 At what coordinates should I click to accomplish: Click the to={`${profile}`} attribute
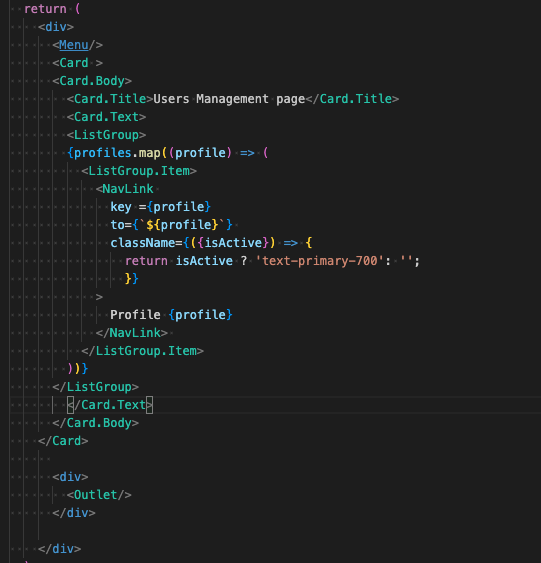[x=171, y=225]
